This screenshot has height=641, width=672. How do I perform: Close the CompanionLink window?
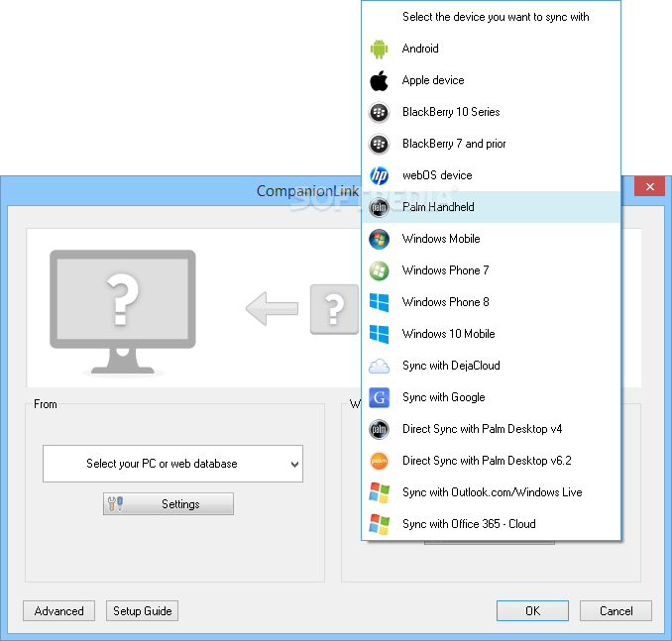650,187
